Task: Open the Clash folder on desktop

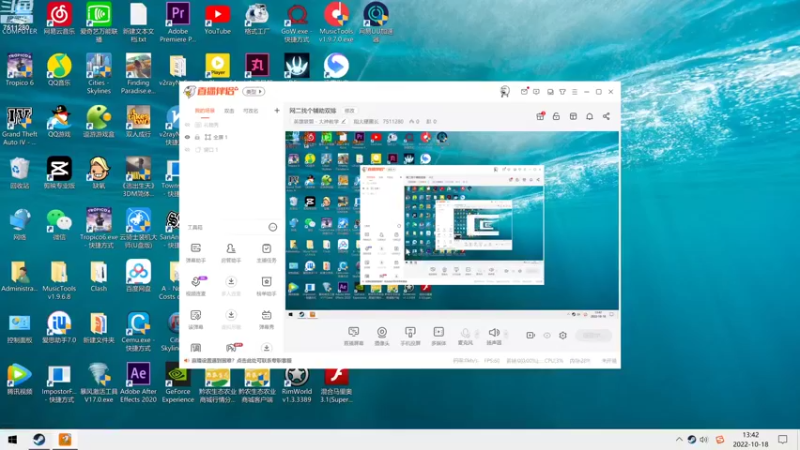Action: (x=98, y=277)
